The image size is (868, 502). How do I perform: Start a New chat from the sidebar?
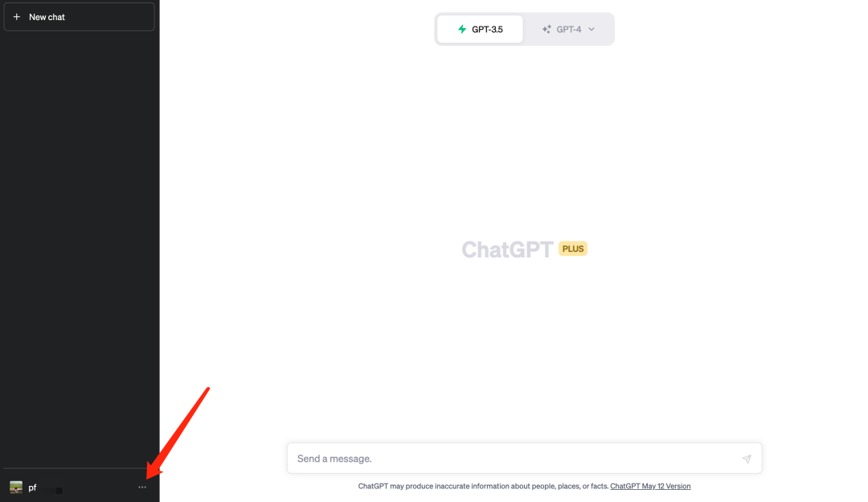click(79, 17)
